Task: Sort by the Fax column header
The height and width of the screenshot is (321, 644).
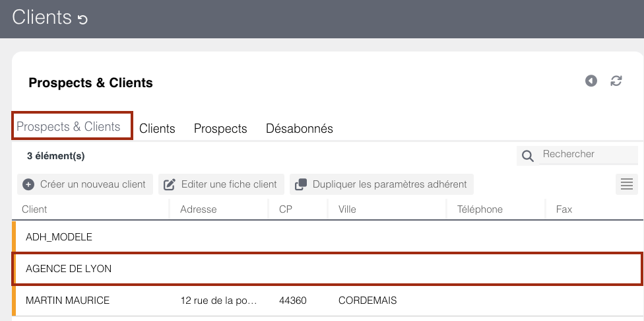Action: pyautogui.click(x=564, y=209)
